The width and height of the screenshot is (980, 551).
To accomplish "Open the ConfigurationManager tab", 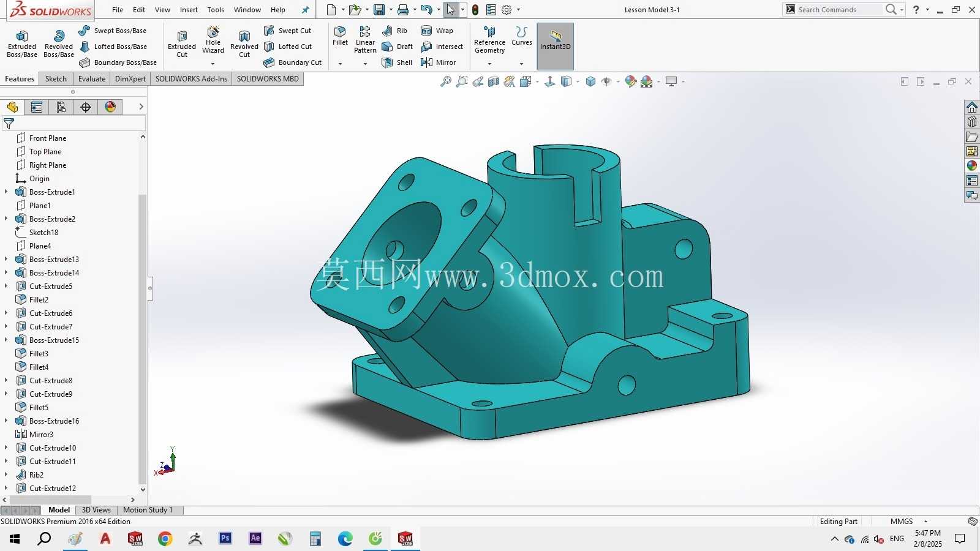I will pyautogui.click(x=61, y=107).
